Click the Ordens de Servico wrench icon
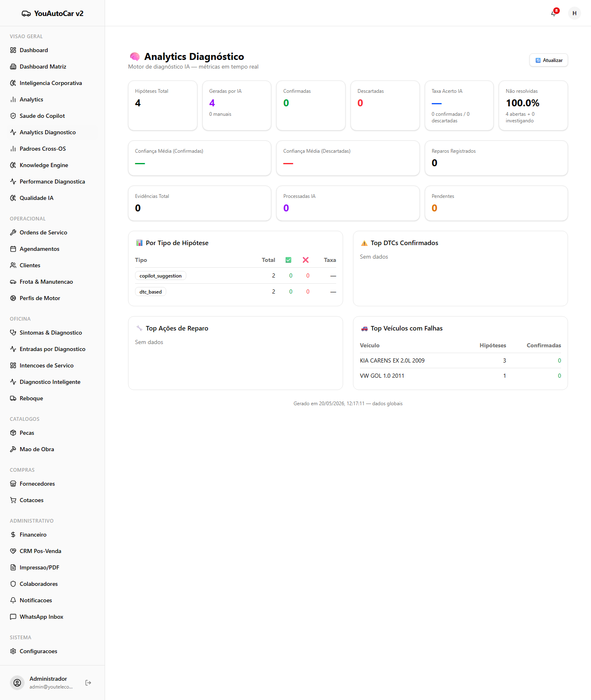 pos(13,232)
